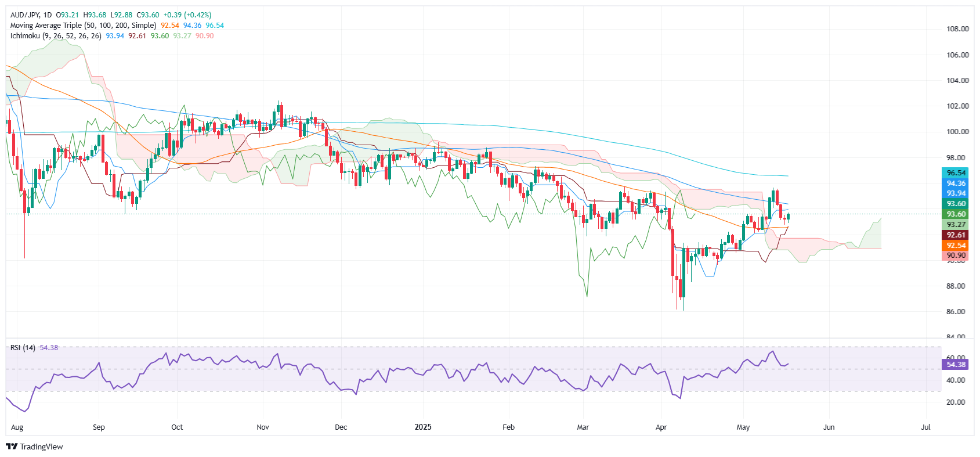This screenshot has height=457, width=980.
Task: Click the 86.00 level on price scale
Action: click(957, 312)
